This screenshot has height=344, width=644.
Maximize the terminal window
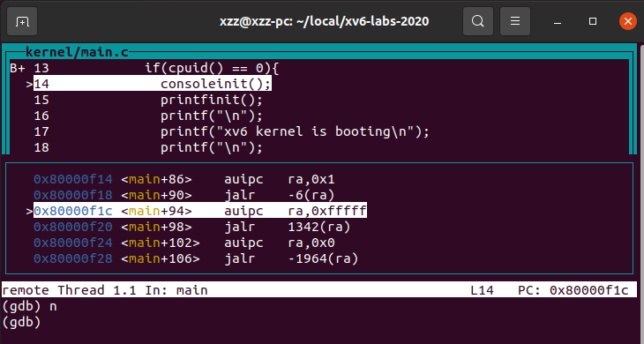[593, 21]
